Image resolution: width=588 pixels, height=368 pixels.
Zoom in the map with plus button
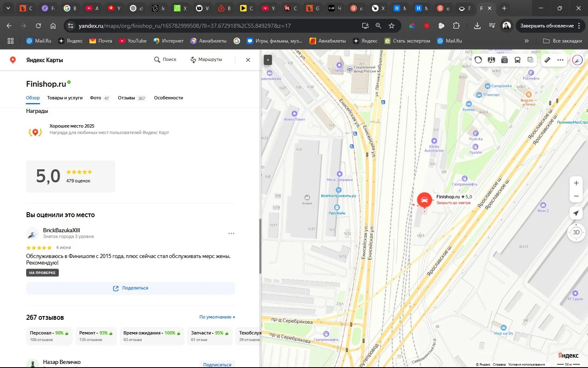pos(576,183)
